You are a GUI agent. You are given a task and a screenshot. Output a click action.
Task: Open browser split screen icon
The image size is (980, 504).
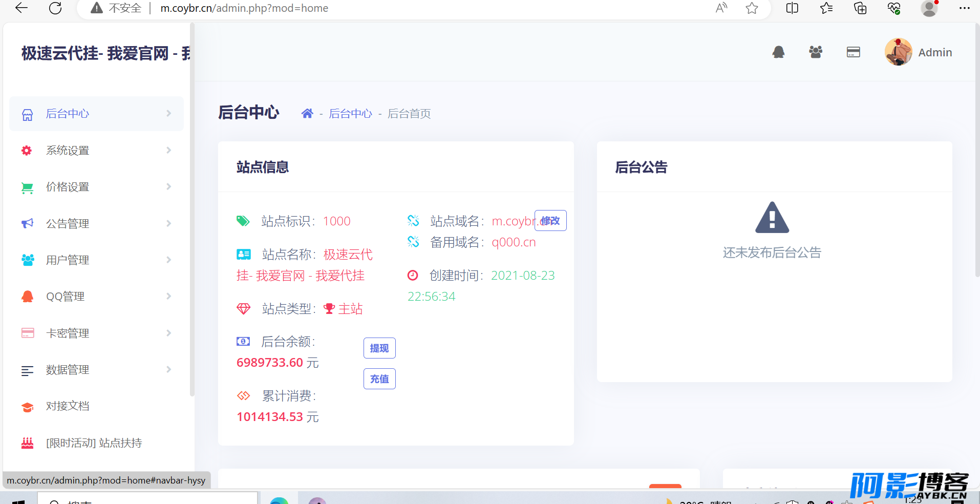click(x=792, y=8)
